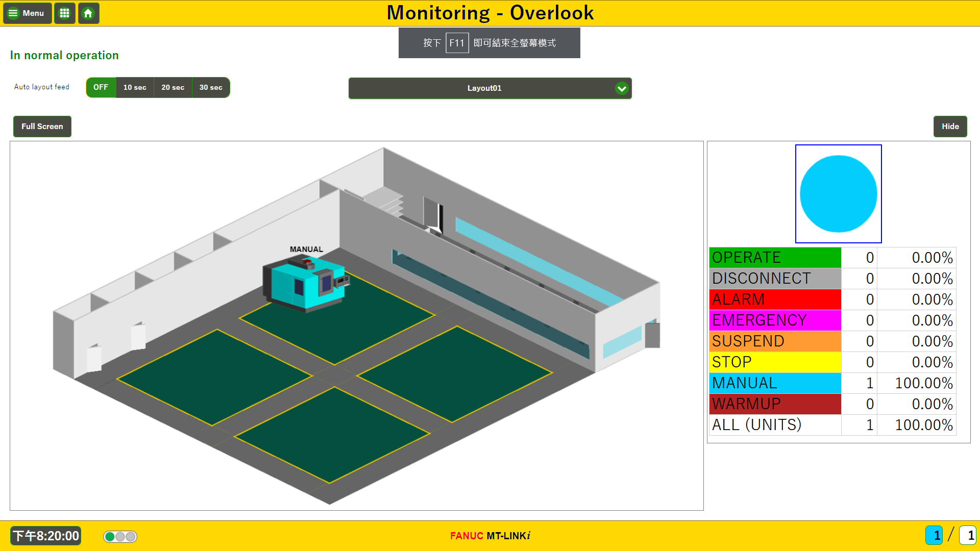The height and width of the screenshot is (551, 980).
Task: Click the Full Screen button
Action: click(42, 127)
